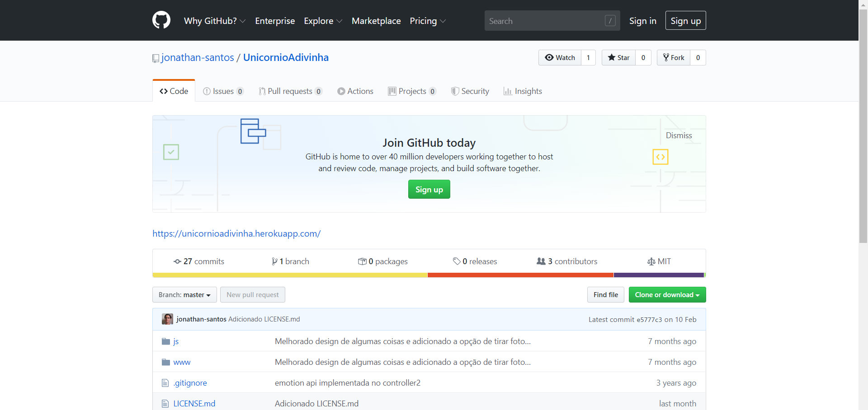The image size is (868, 410).
Task: Expand the Explore menu
Action: [323, 21]
